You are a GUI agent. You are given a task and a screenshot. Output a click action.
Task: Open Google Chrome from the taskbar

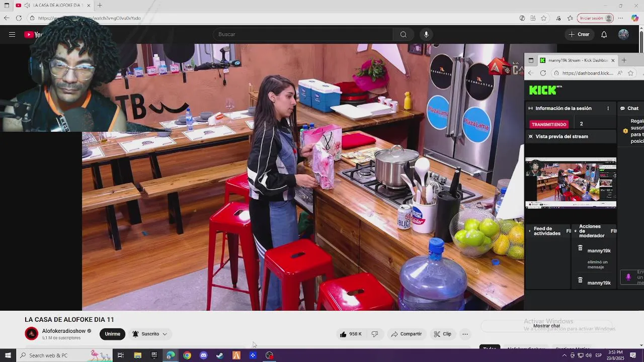pos(187,355)
